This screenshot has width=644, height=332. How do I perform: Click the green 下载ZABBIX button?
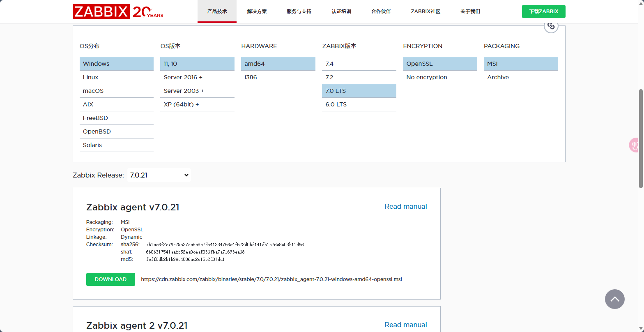(543, 12)
